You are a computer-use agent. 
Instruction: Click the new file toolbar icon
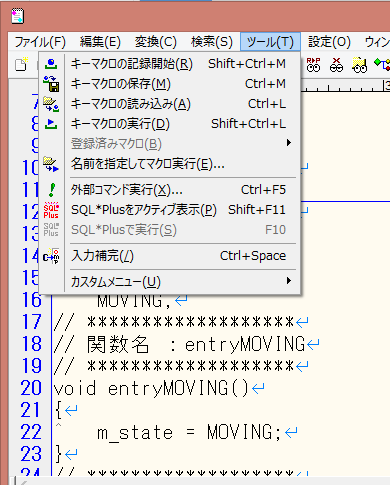[x=21, y=64]
